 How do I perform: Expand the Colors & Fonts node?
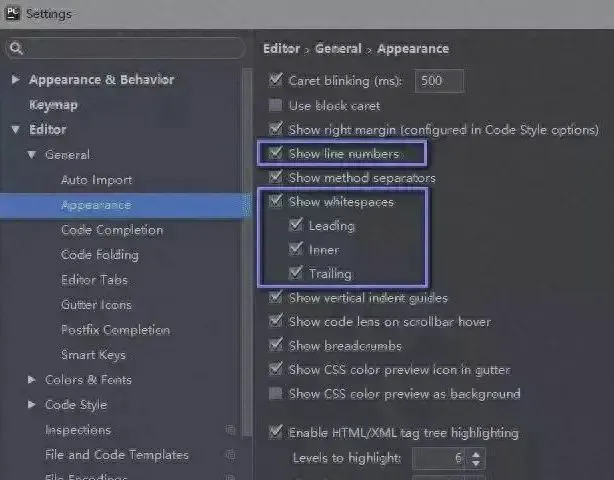(x=32, y=380)
